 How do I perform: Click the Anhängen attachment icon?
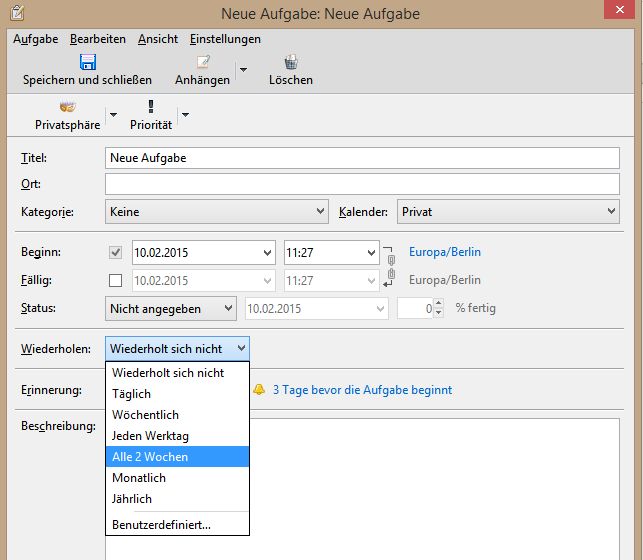pyautogui.click(x=202, y=62)
